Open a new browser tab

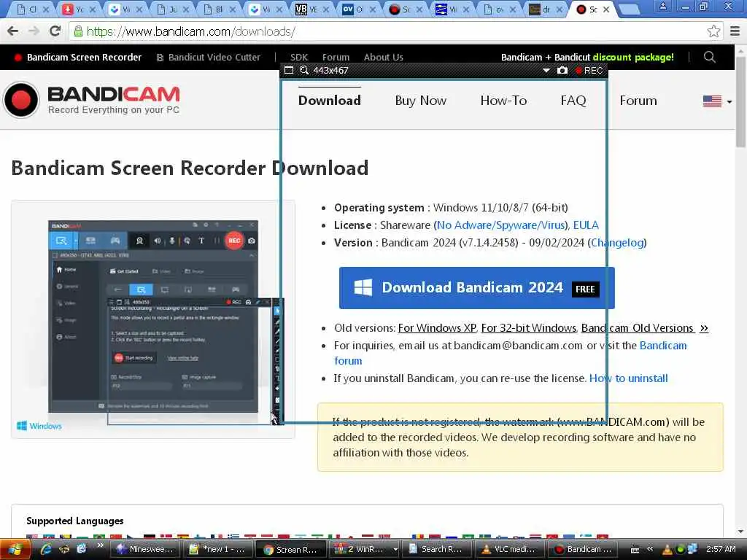point(629,9)
